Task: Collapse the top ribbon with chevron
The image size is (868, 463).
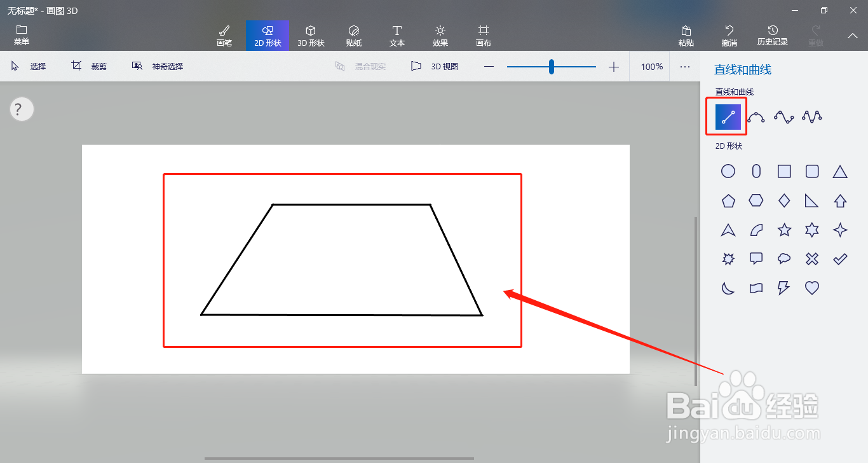Action: [x=853, y=36]
